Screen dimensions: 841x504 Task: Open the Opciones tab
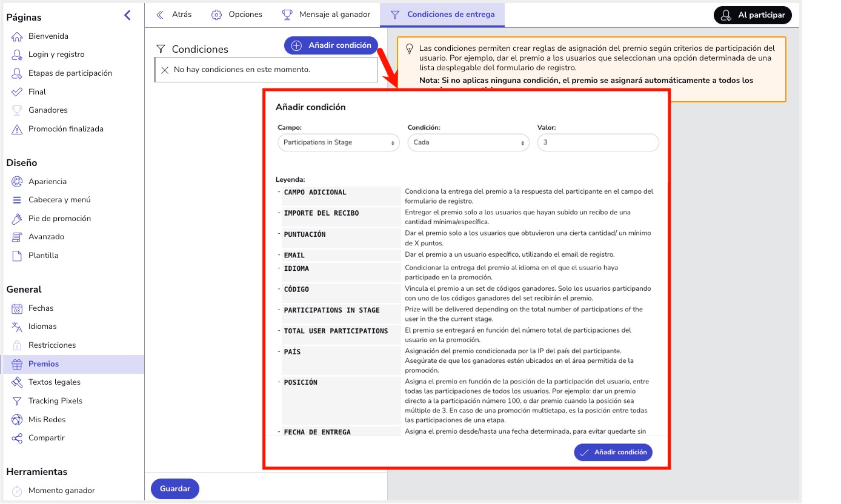[x=236, y=15]
